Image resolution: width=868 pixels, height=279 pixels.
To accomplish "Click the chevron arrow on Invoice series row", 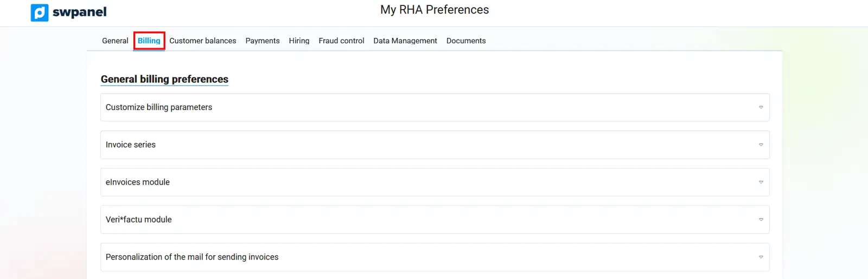I will [x=761, y=145].
